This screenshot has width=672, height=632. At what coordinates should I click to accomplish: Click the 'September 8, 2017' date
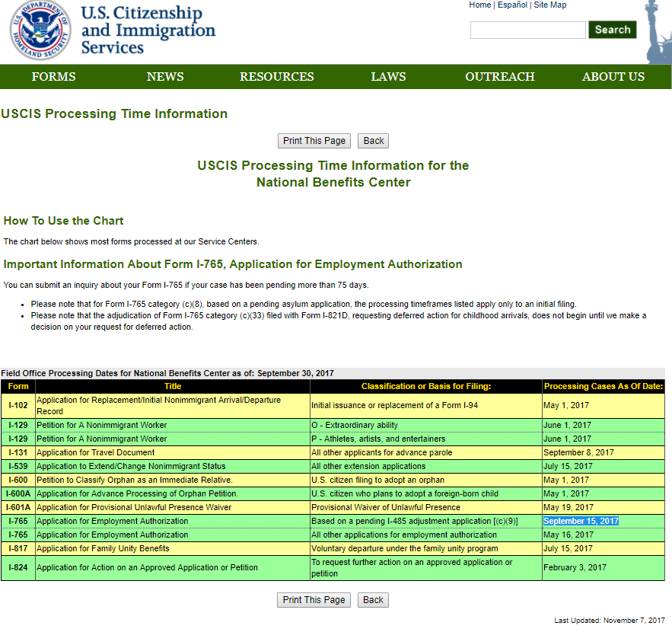578,453
